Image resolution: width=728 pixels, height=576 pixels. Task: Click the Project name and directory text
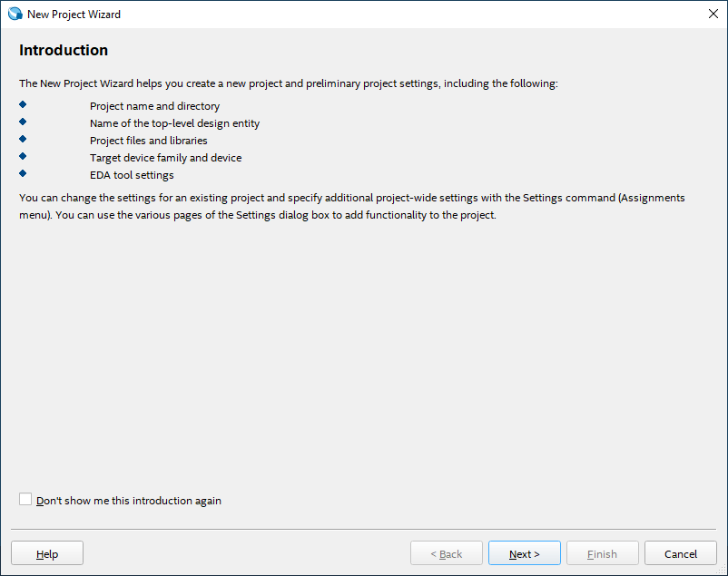coord(154,106)
